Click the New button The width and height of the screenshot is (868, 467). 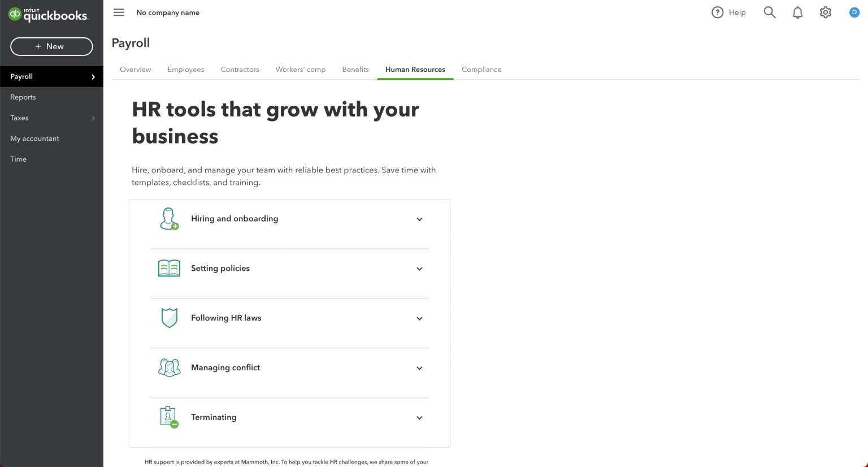(x=51, y=46)
